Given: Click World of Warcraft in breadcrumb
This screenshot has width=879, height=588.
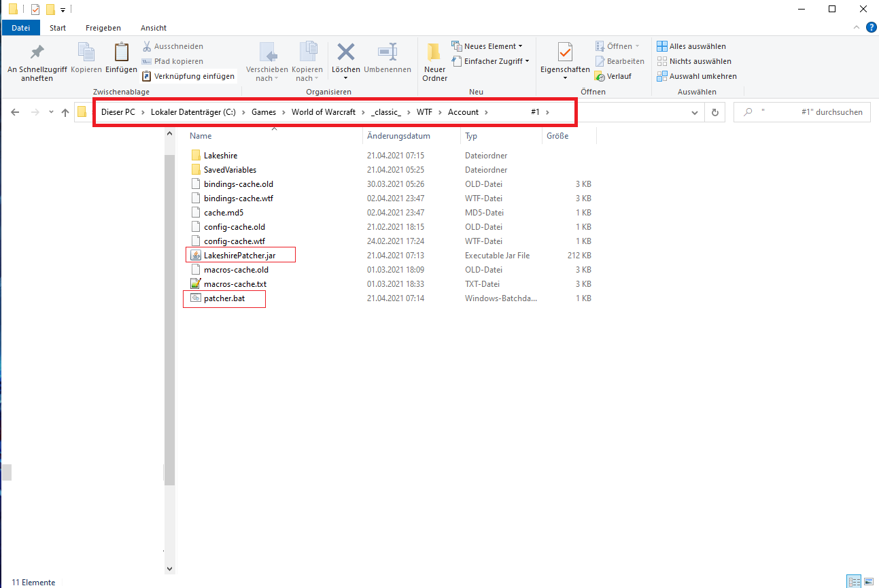Looking at the screenshot, I should [324, 112].
